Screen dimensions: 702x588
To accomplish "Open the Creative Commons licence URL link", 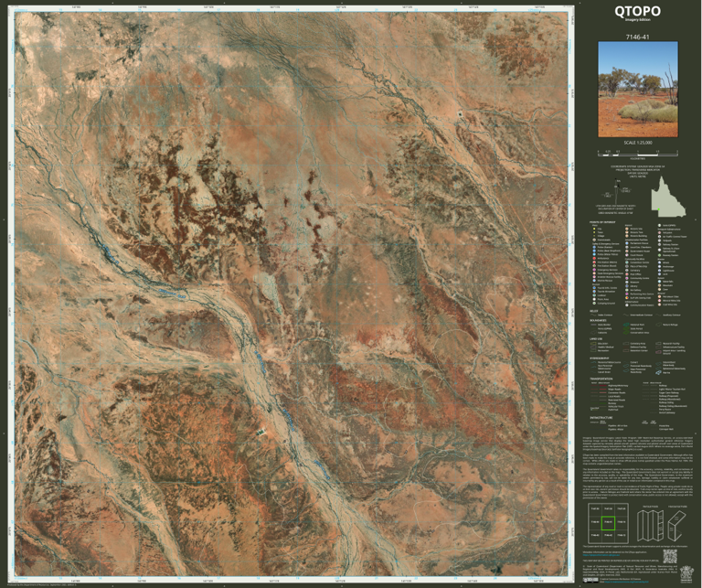I will point(626,582).
